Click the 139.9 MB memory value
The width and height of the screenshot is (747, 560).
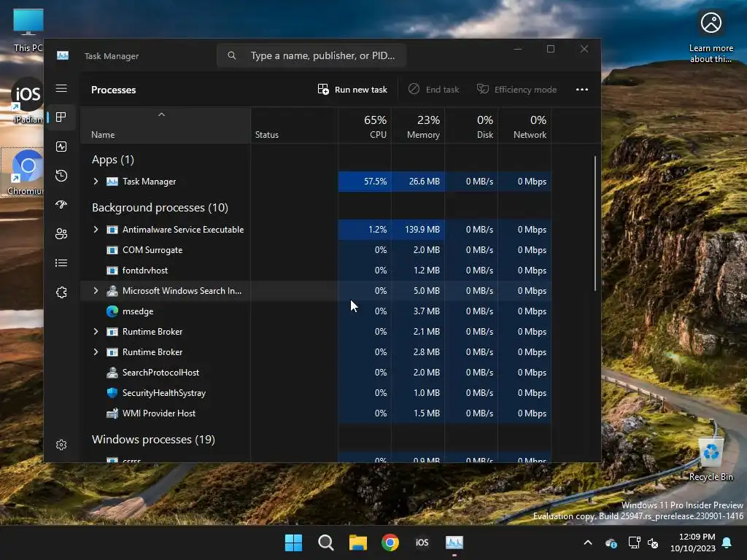pos(422,230)
